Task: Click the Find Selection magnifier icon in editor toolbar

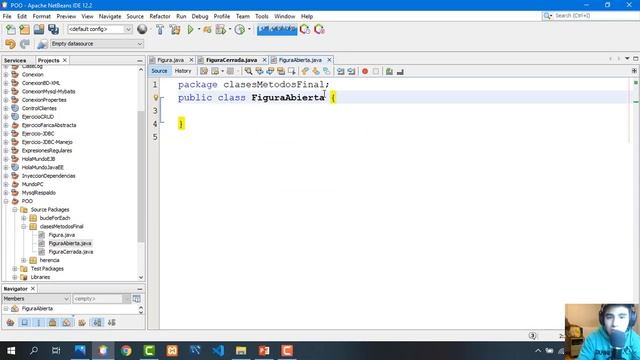Action: click(248, 71)
